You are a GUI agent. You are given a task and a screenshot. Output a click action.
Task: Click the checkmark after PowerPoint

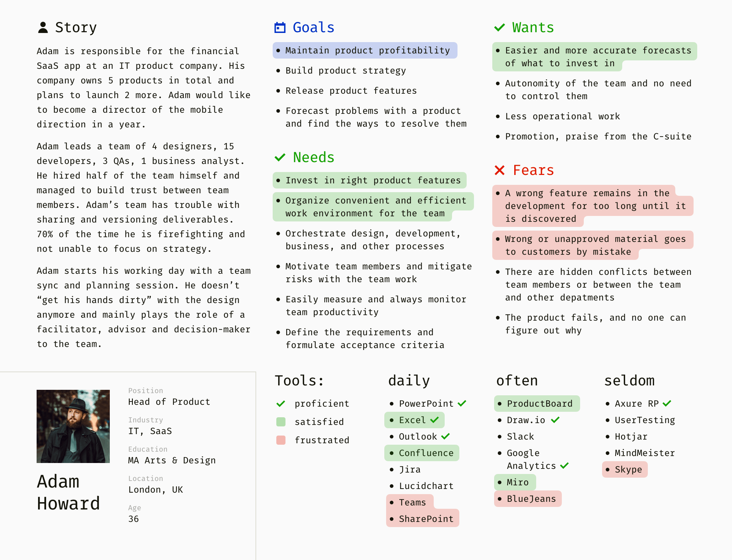point(462,403)
